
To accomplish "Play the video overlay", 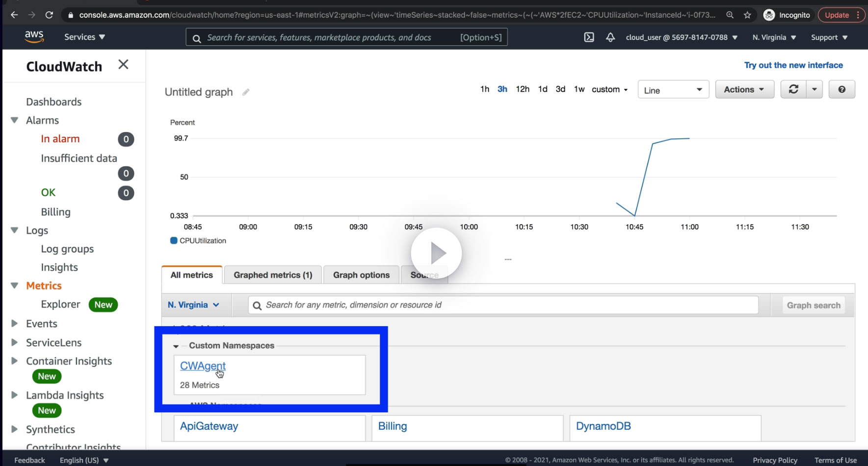I will (x=436, y=253).
